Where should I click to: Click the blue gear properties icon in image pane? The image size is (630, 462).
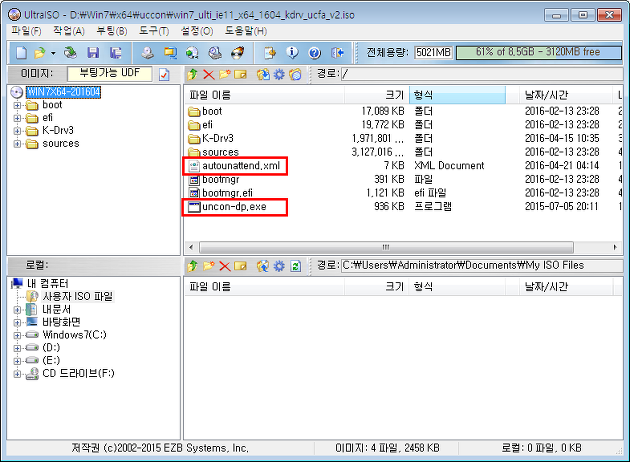point(279,74)
